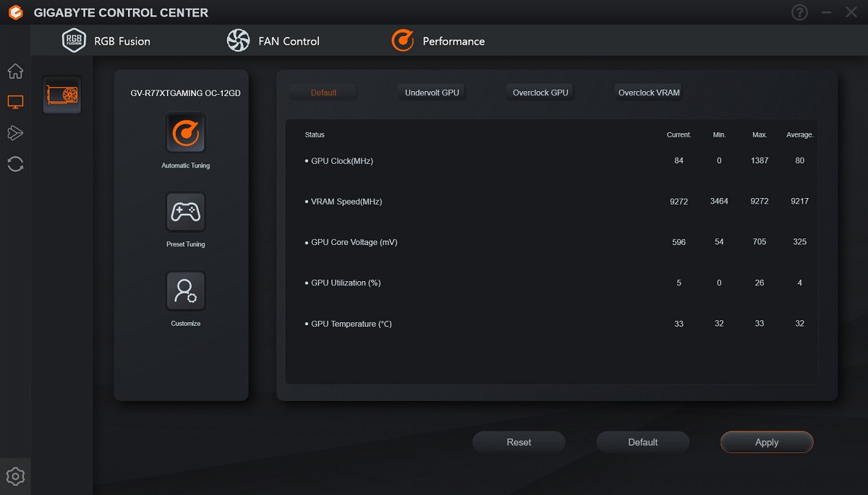868x495 pixels.
Task: Click GPU Utilization max value 26
Action: [x=759, y=283]
